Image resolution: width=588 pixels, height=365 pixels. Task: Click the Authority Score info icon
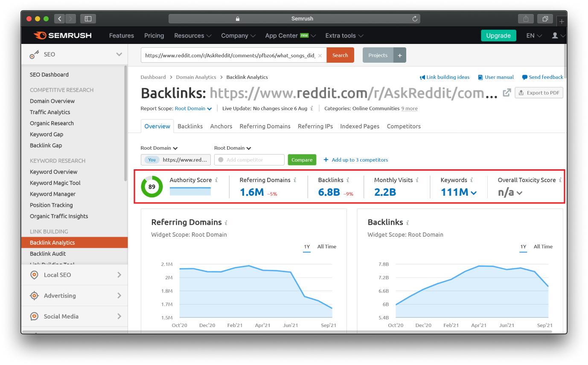point(216,180)
